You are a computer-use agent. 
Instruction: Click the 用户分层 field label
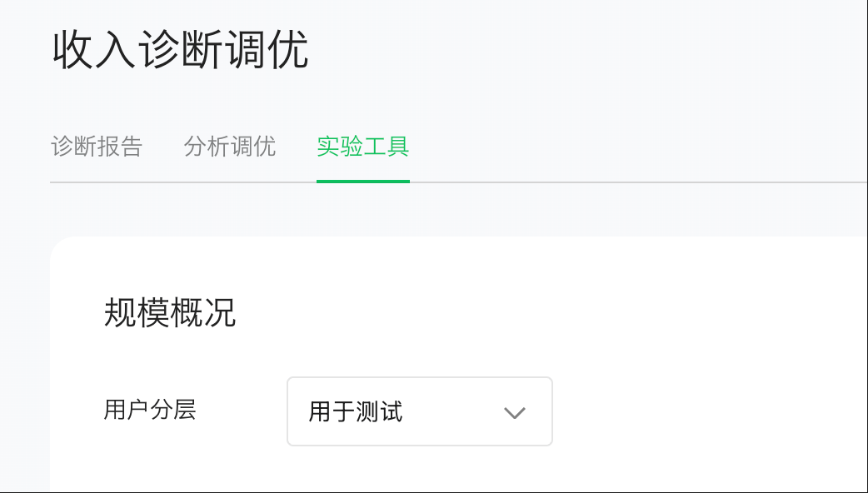[x=150, y=410]
